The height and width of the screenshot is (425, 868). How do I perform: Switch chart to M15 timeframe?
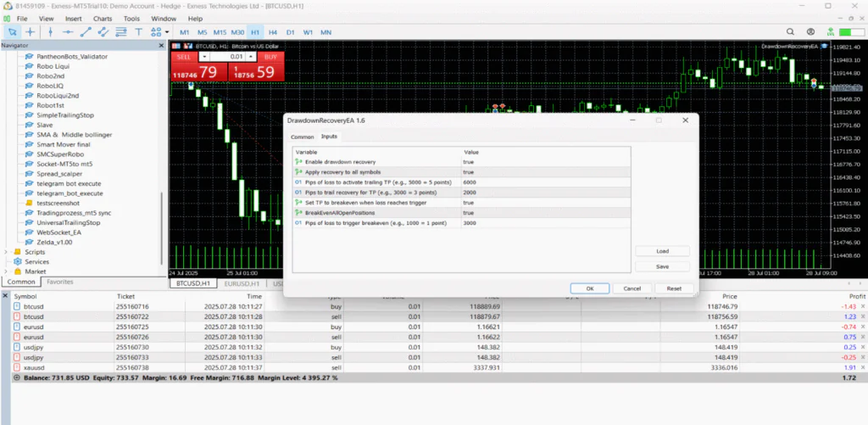coord(220,32)
